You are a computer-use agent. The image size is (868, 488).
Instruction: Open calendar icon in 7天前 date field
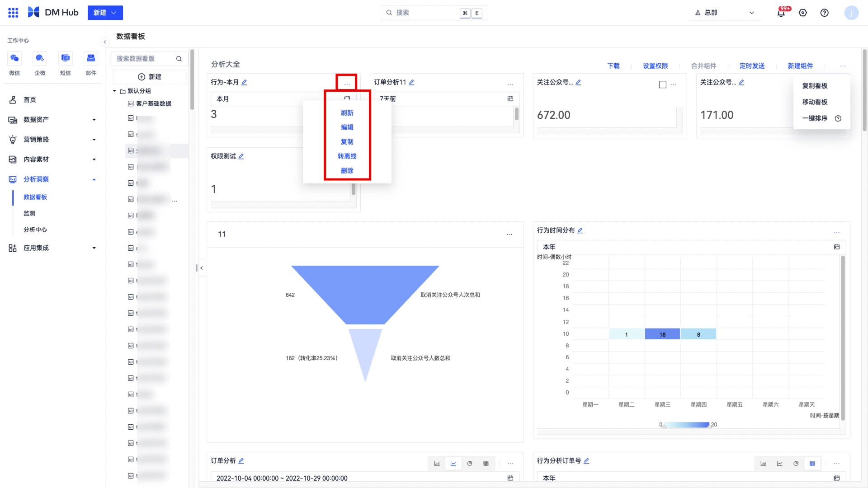tap(510, 99)
